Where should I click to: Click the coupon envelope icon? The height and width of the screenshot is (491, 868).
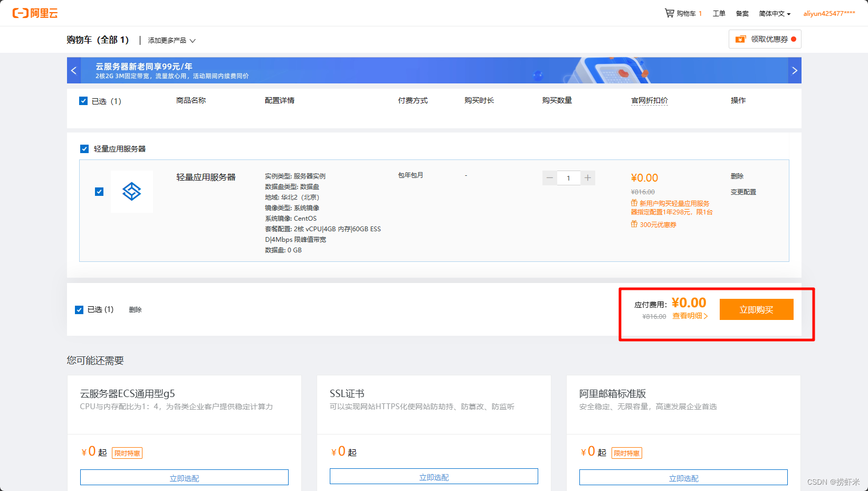tap(740, 39)
